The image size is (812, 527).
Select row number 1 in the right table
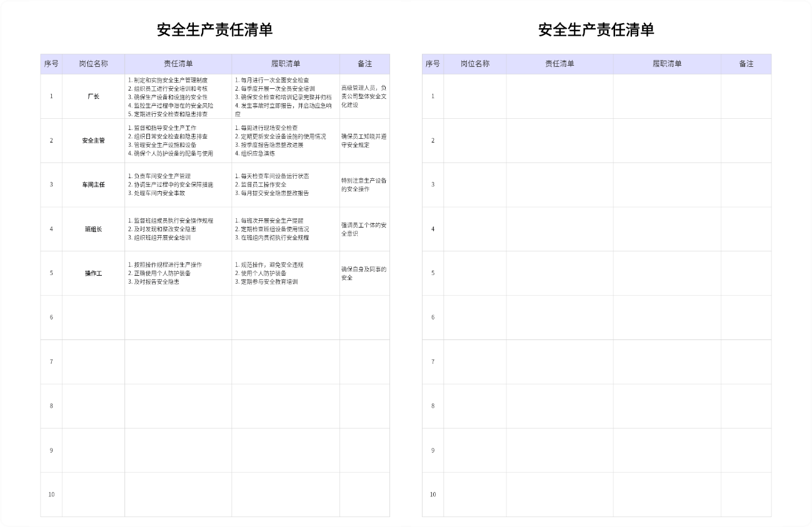(x=433, y=96)
